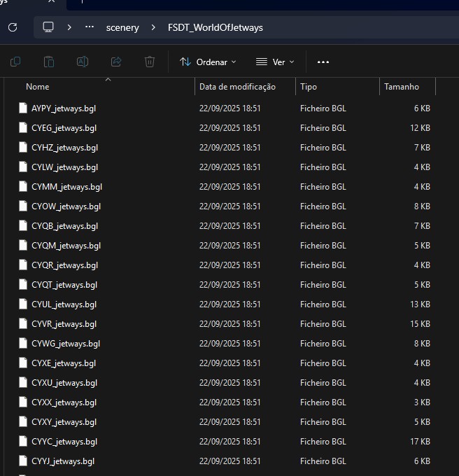Click file icon of CYEG_jetways.bgl

point(23,128)
